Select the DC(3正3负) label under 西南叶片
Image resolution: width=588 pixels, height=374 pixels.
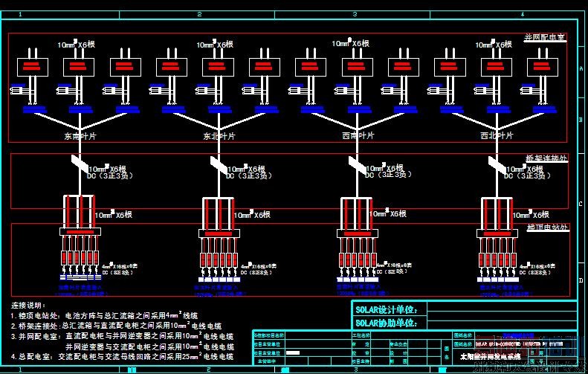(388, 175)
